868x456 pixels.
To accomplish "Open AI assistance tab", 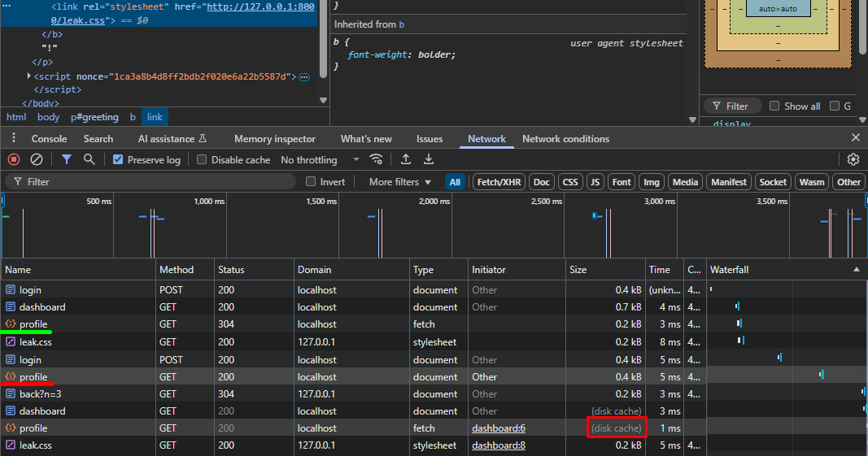I will tap(172, 139).
